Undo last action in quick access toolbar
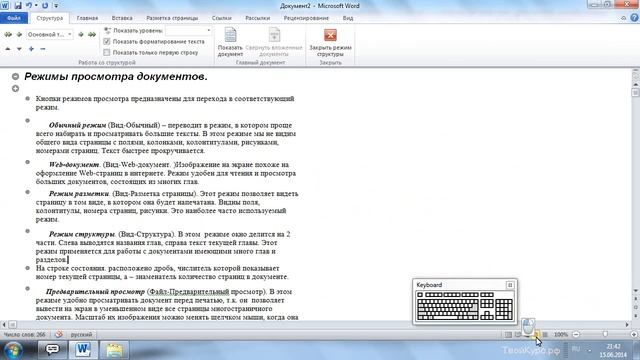640x360 pixels. click(x=29, y=6)
